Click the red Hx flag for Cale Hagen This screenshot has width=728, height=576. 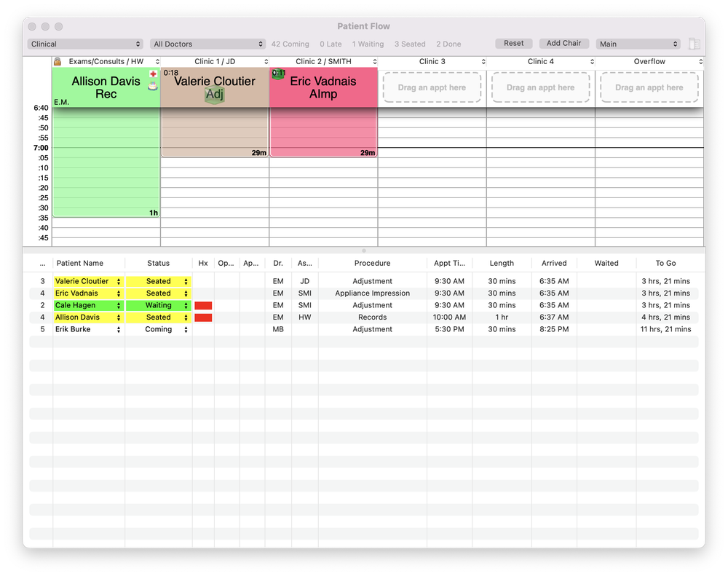(203, 306)
